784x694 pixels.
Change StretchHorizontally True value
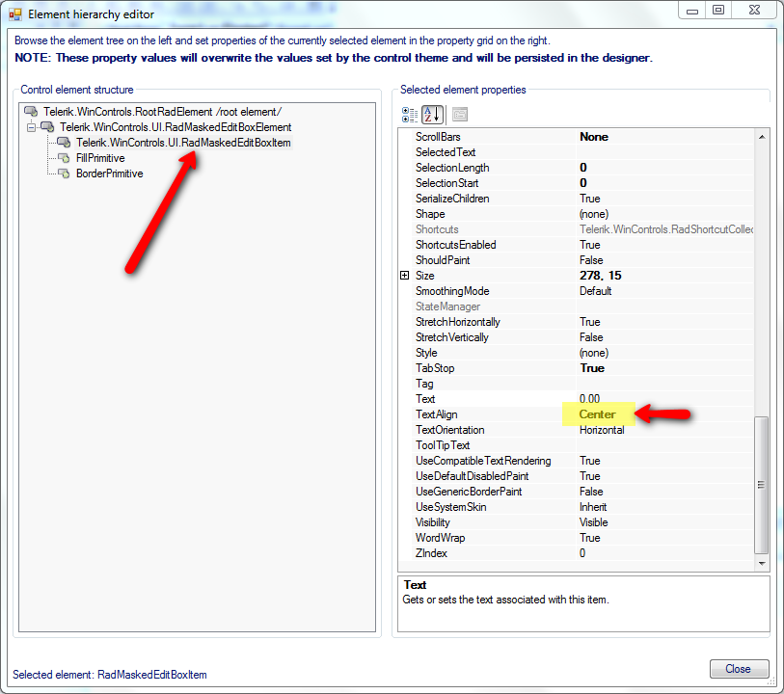[x=665, y=322]
